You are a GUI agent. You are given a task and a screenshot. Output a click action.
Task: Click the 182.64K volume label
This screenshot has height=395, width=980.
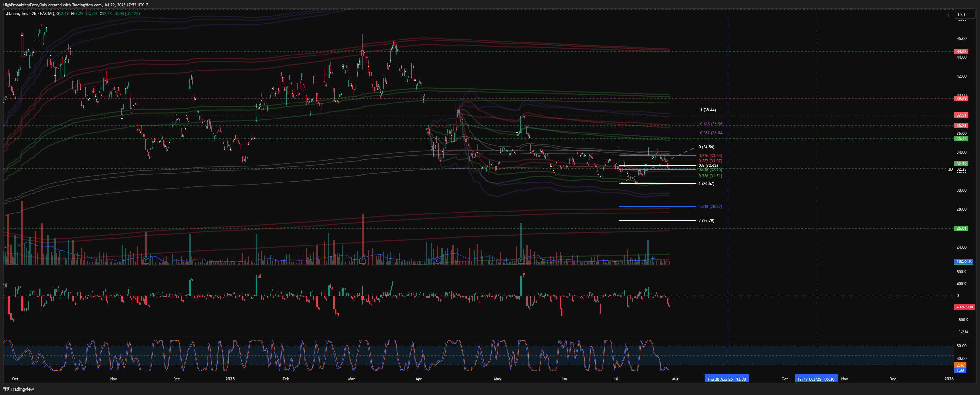(964, 261)
